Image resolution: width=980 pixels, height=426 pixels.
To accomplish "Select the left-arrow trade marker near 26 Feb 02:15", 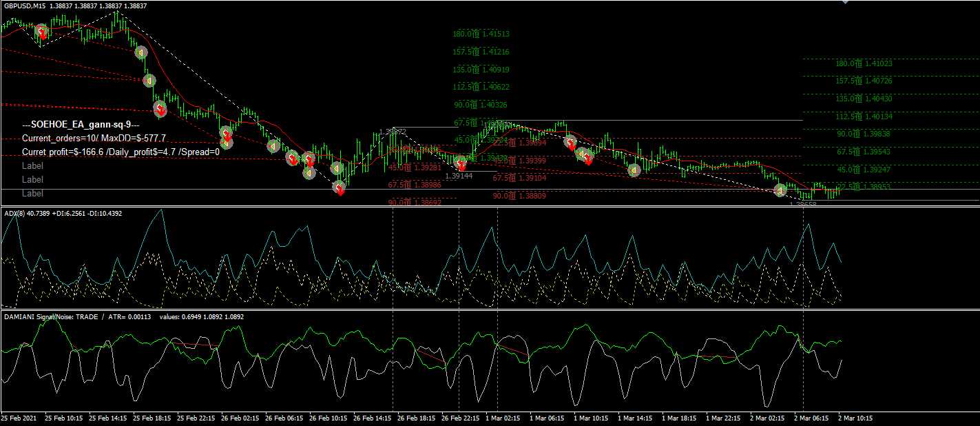I will pyautogui.click(x=227, y=143).
